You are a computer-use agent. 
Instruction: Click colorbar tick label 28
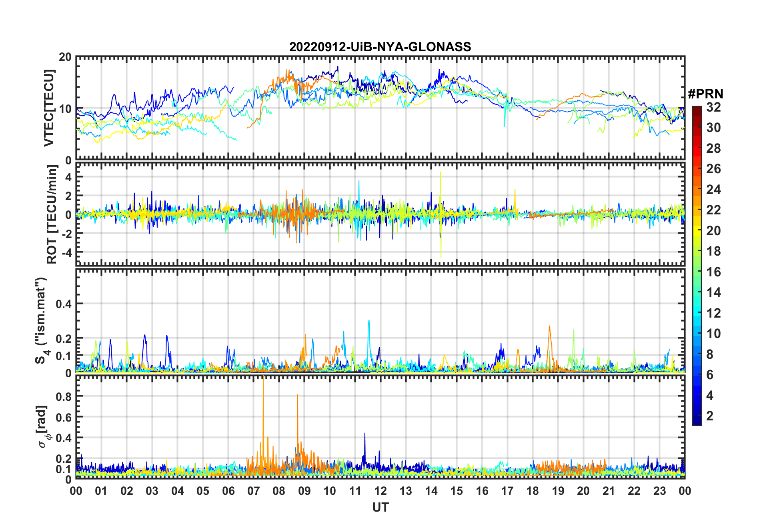[714, 148]
